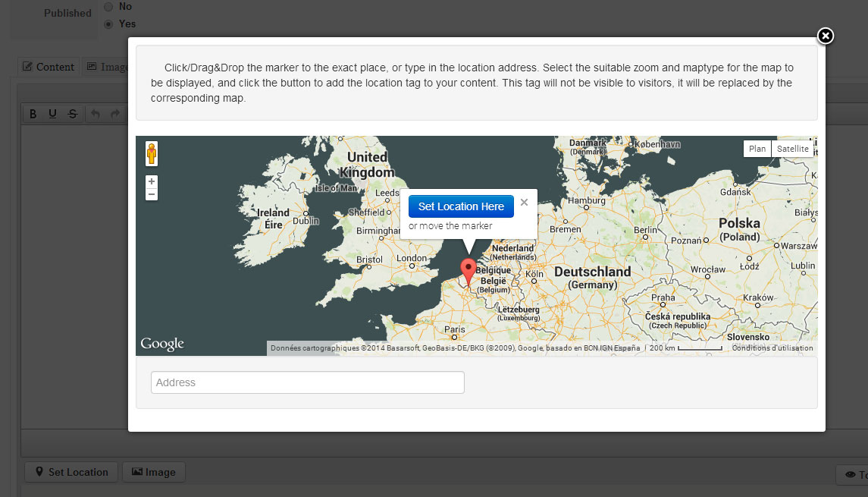
Task: Click the Set Location Here button
Action: click(461, 206)
